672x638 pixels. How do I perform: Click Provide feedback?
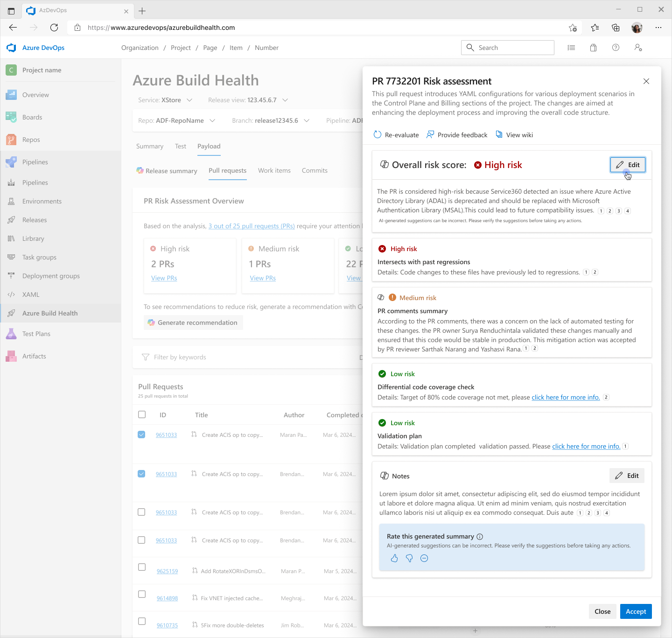[457, 135]
